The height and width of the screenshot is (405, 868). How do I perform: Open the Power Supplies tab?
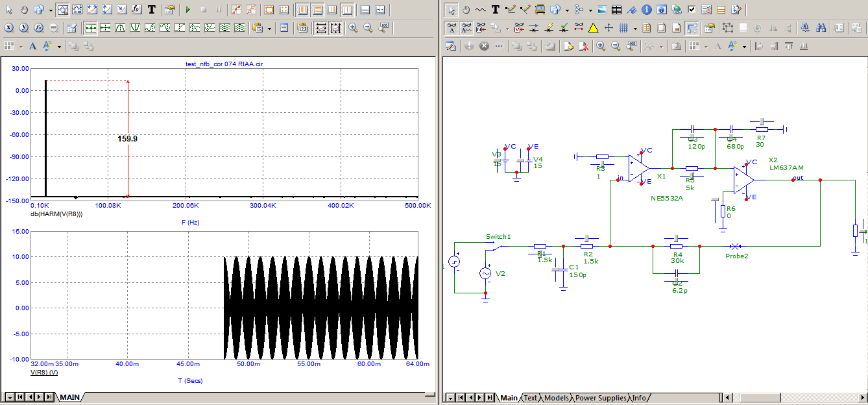click(x=601, y=398)
